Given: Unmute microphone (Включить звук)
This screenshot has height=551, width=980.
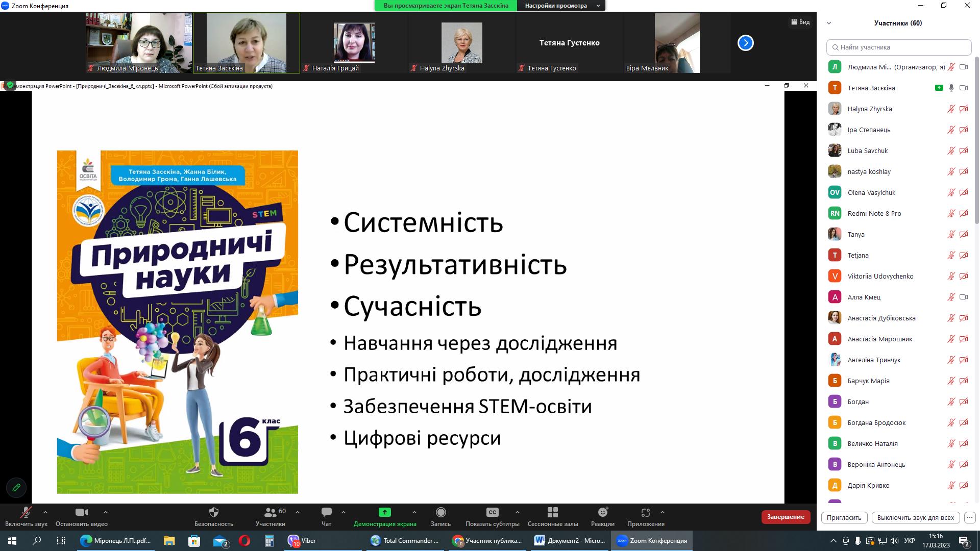Looking at the screenshot, I should pos(26,512).
